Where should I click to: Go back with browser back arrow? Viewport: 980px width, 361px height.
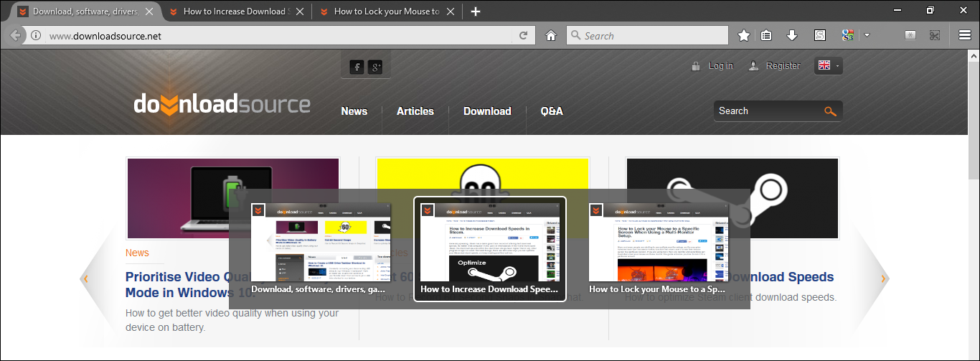(x=16, y=35)
